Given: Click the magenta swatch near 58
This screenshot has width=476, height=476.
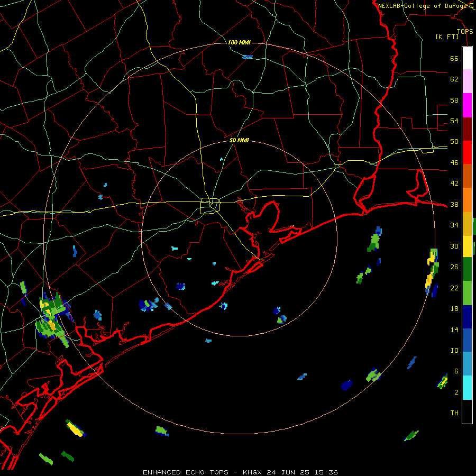Looking at the screenshot, I should click(467, 105).
